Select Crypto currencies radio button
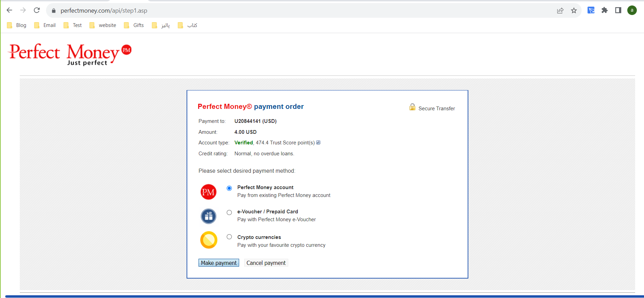 point(229,237)
